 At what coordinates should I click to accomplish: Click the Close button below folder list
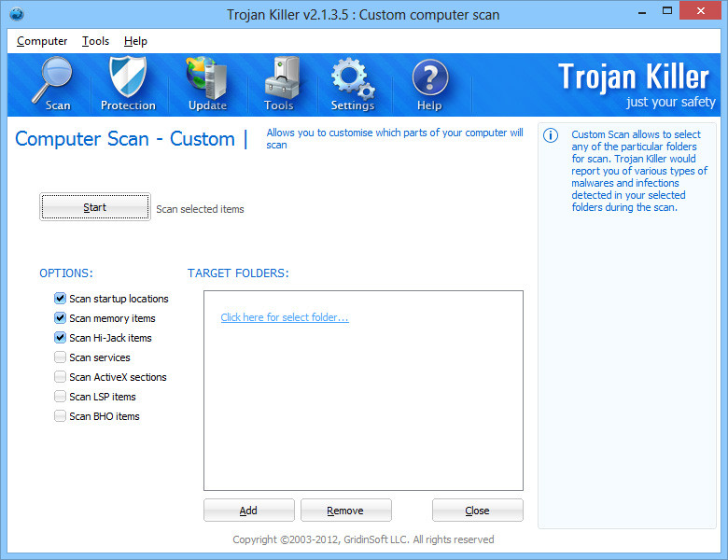pyautogui.click(x=477, y=511)
